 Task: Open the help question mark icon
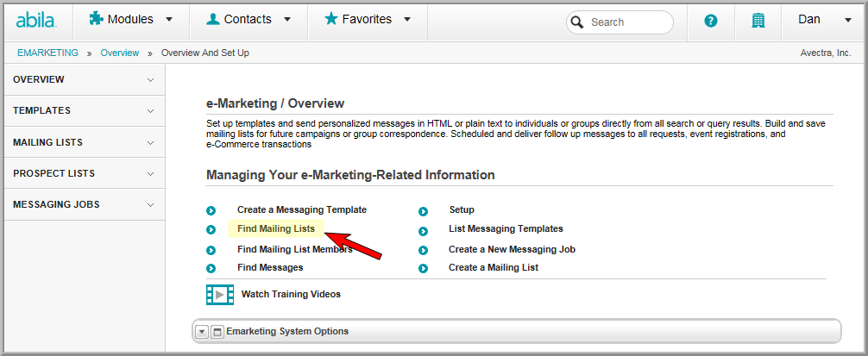point(711,21)
